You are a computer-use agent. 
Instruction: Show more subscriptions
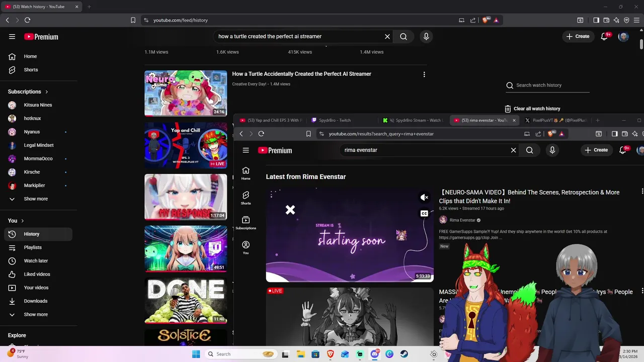click(36, 199)
